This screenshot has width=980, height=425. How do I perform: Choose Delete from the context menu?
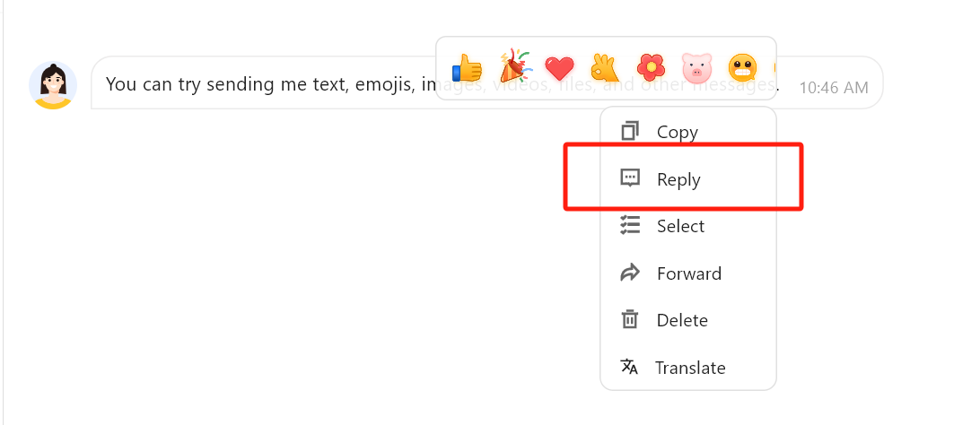tap(682, 320)
